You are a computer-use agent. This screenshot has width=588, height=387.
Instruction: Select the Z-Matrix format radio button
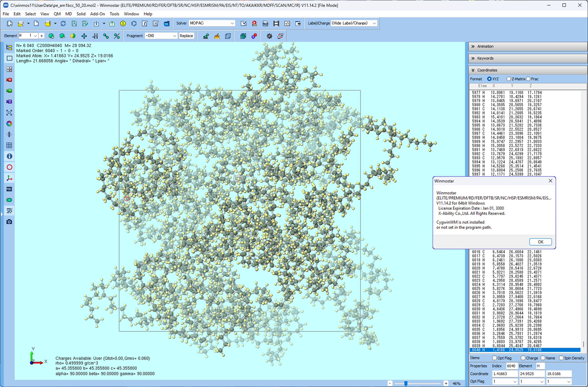(x=508, y=79)
